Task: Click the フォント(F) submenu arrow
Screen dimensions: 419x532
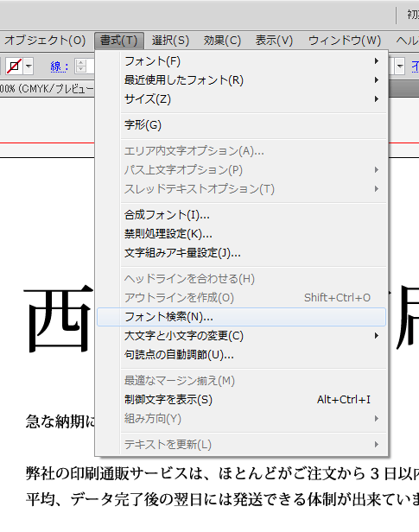Action: pos(377,61)
